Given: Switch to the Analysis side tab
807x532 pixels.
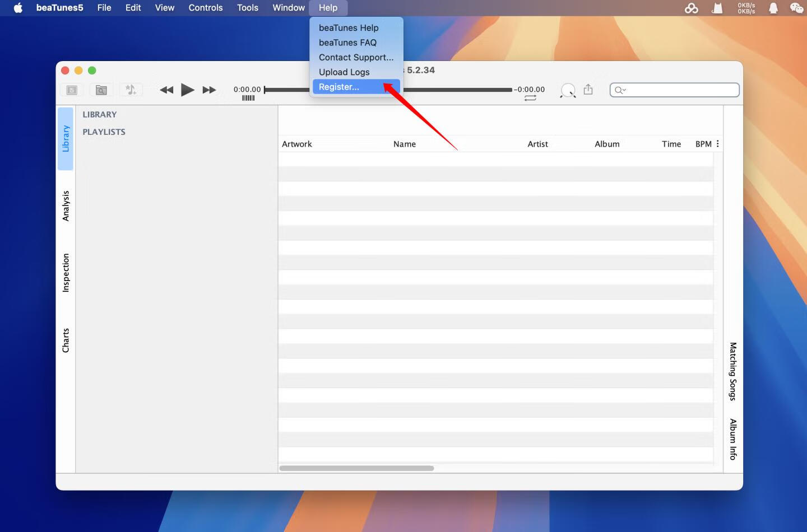Looking at the screenshot, I should click(66, 206).
